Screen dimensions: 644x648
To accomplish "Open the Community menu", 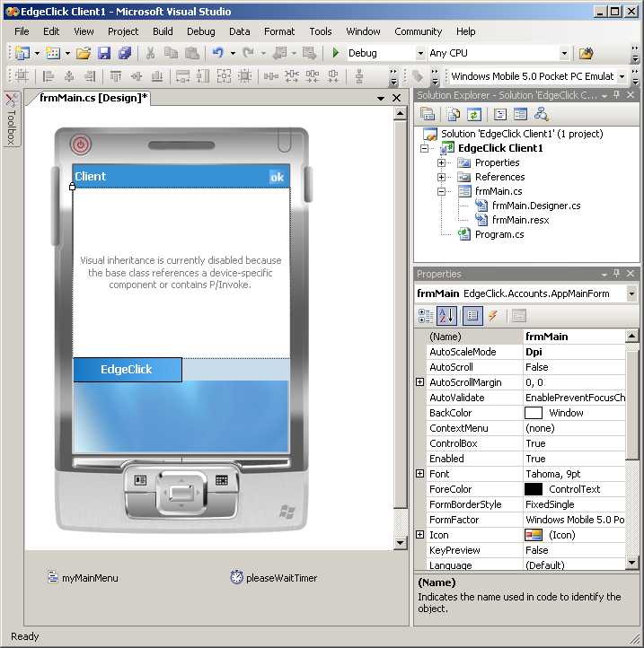I will (419, 31).
